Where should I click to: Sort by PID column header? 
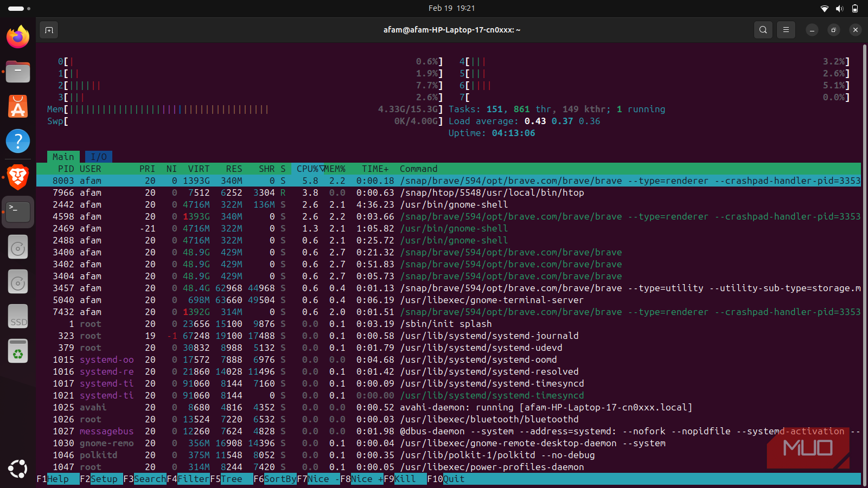coord(66,169)
